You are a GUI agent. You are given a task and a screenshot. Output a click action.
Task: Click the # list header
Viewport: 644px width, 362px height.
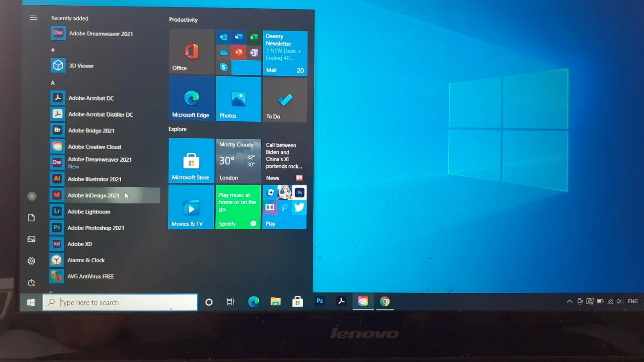tap(53, 50)
